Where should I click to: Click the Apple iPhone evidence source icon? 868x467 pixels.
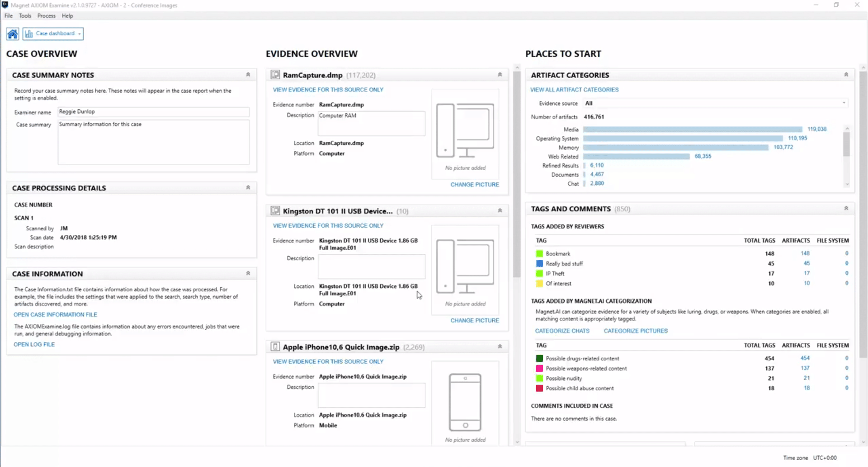(x=275, y=346)
